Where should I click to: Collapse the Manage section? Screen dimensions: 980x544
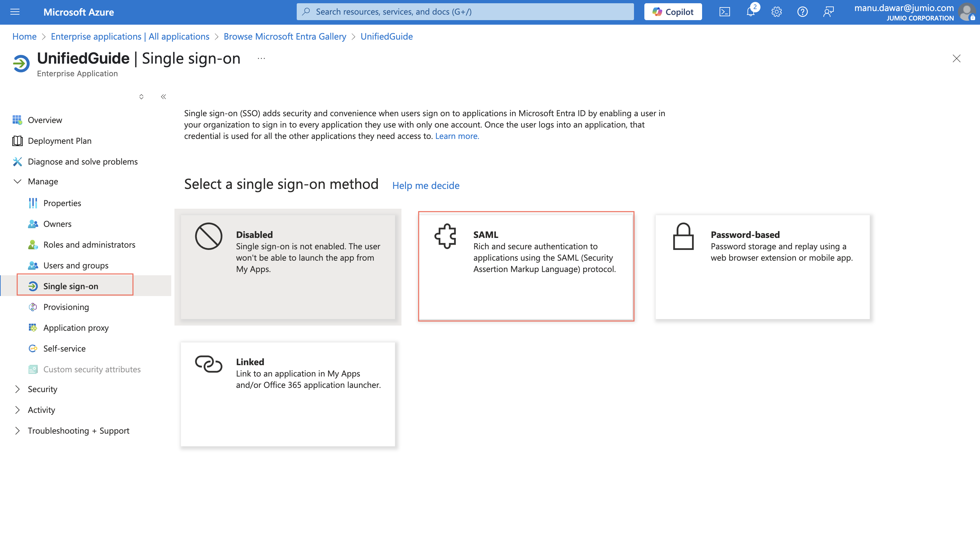click(x=17, y=181)
